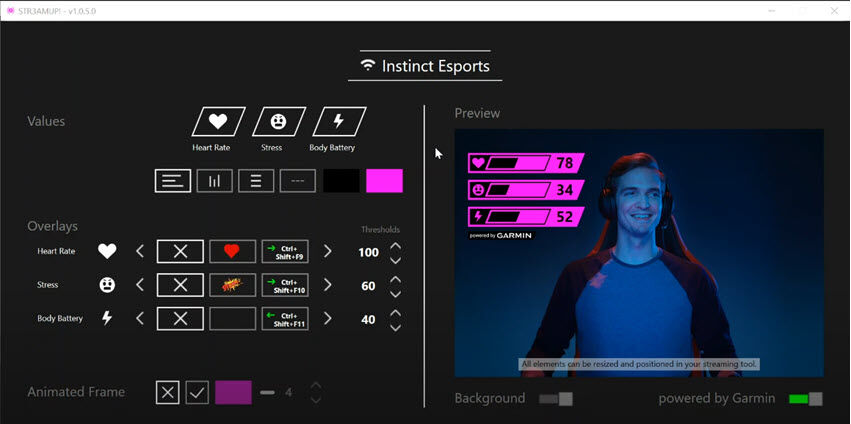Increase the Stress threshold of 60

coord(396,279)
